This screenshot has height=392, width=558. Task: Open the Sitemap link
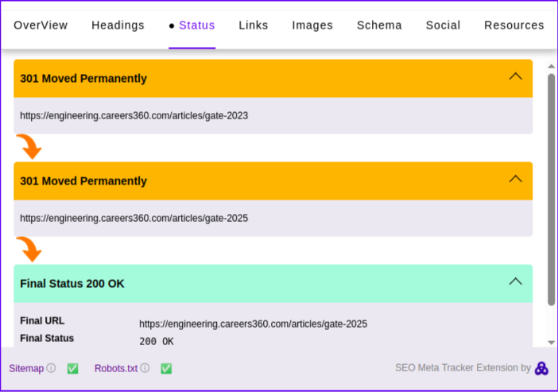[x=26, y=368]
